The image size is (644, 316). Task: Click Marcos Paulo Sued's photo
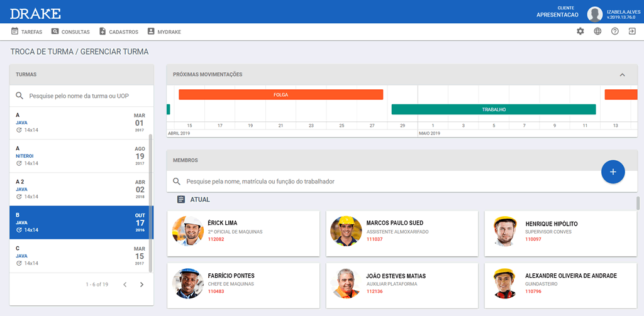point(346,231)
